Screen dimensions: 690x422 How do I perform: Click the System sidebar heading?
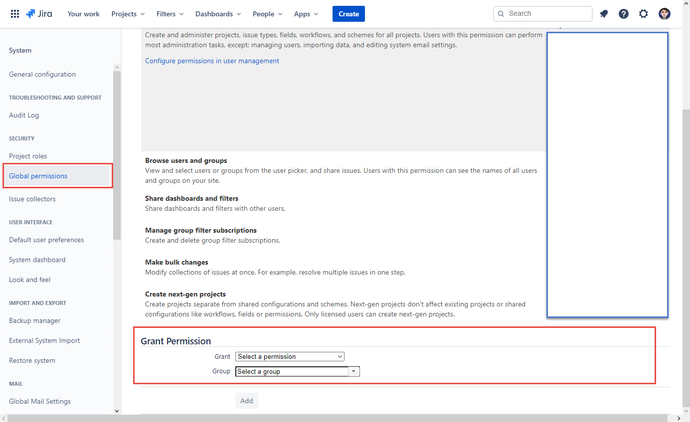pyautogui.click(x=20, y=50)
